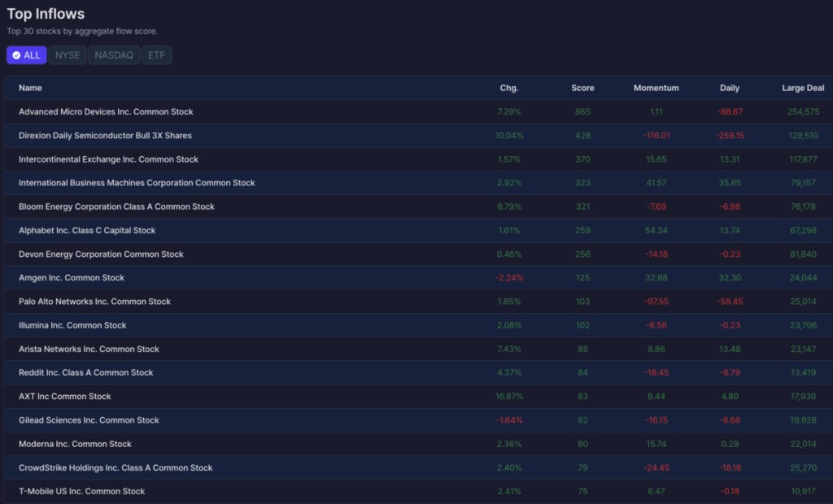Image resolution: width=833 pixels, height=504 pixels.
Task: Select Reddit Inc. Class A Common Stock
Action: (x=418, y=373)
